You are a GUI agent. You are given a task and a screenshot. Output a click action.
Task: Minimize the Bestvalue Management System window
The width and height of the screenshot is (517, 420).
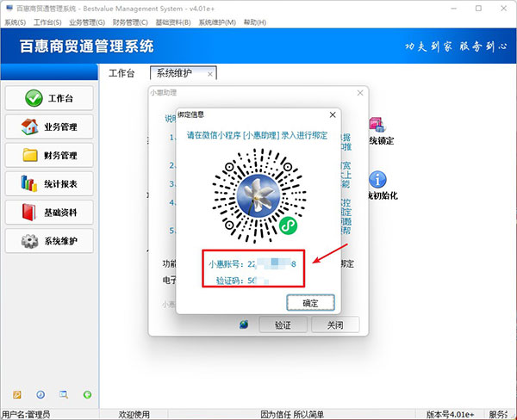click(x=454, y=9)
